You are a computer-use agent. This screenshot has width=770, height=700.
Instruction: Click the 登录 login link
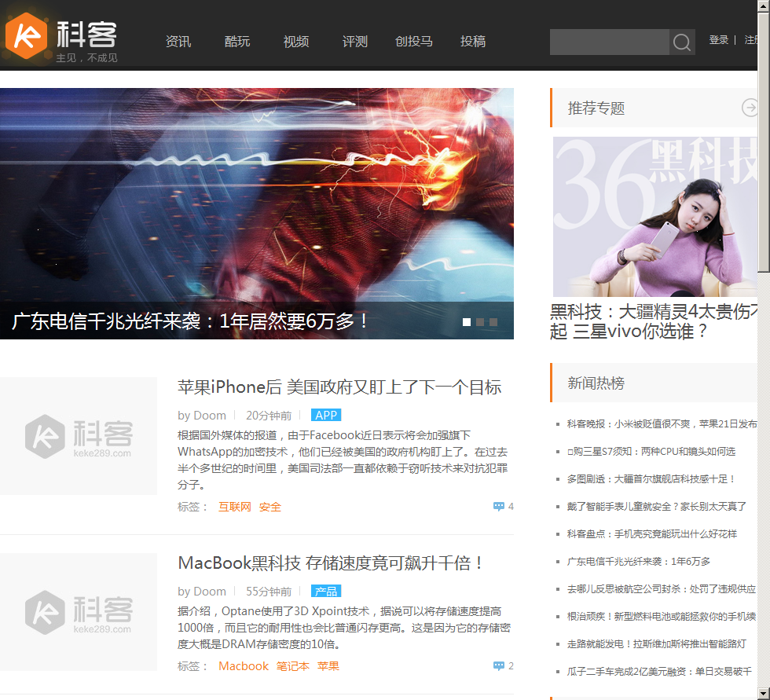coord(718,40)
